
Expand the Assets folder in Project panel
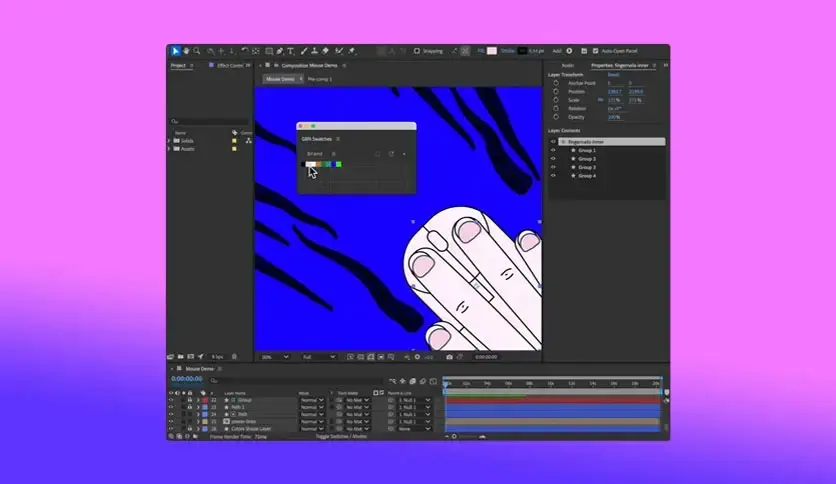170,149
